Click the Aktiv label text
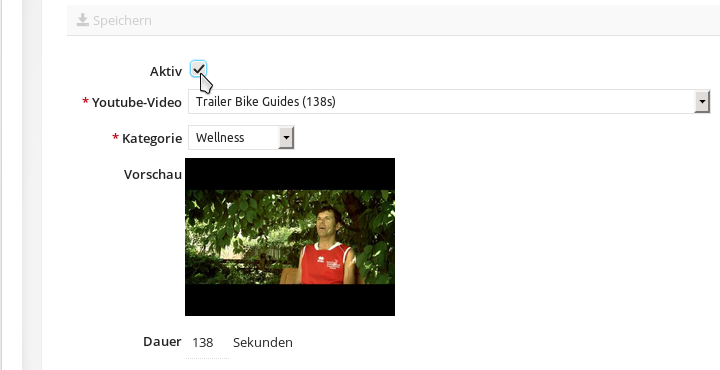The width and height of the screenshot is (720, 370). tap(166, 72)
